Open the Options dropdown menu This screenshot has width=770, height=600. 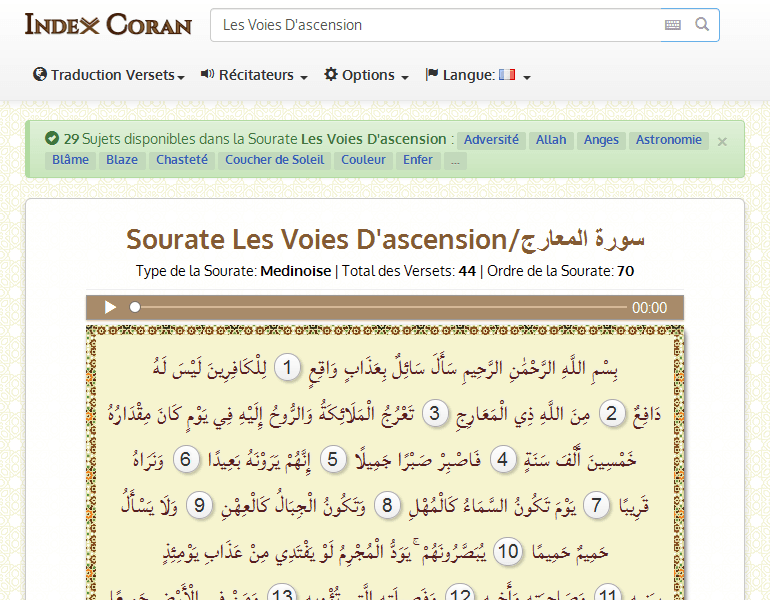click(366, 75)
